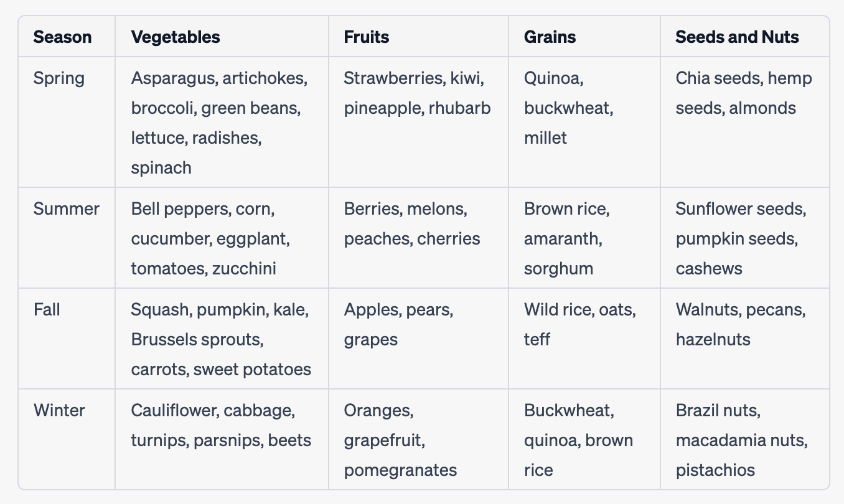Click the Grains column header
Image resolution: width=844 pixels, height=504 pixels.
tap(550, 37)
